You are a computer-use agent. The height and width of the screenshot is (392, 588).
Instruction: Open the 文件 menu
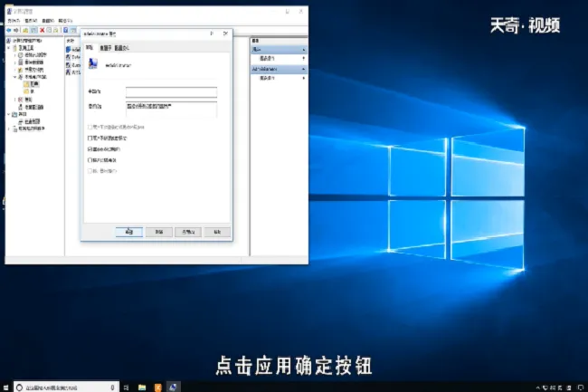14,21
